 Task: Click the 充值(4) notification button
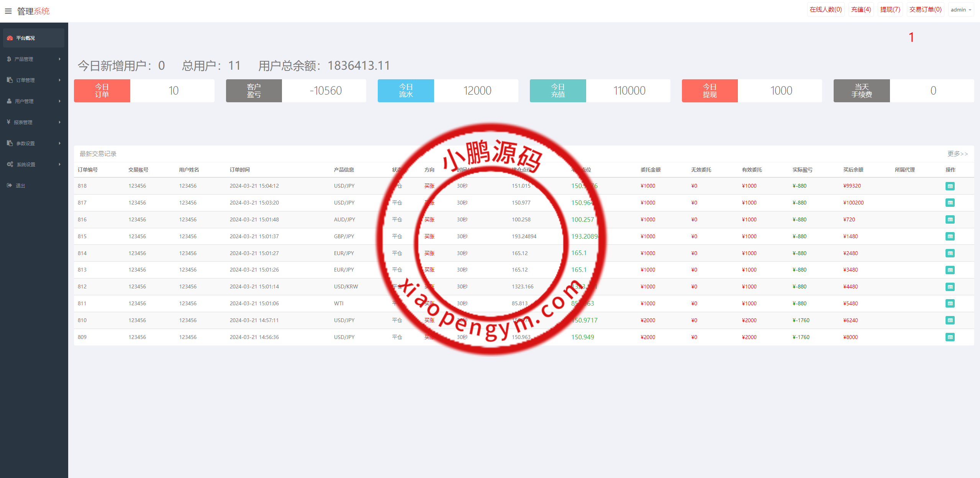[861, 10]
